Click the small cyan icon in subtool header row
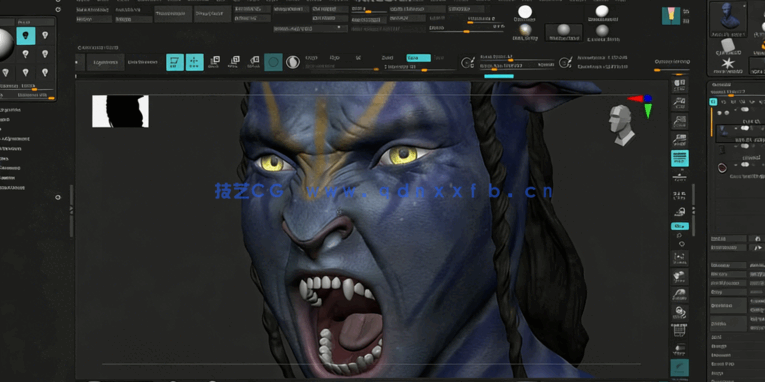Image resolution: width=765 pixels, height=382 pixels. [x=713, y=101]
